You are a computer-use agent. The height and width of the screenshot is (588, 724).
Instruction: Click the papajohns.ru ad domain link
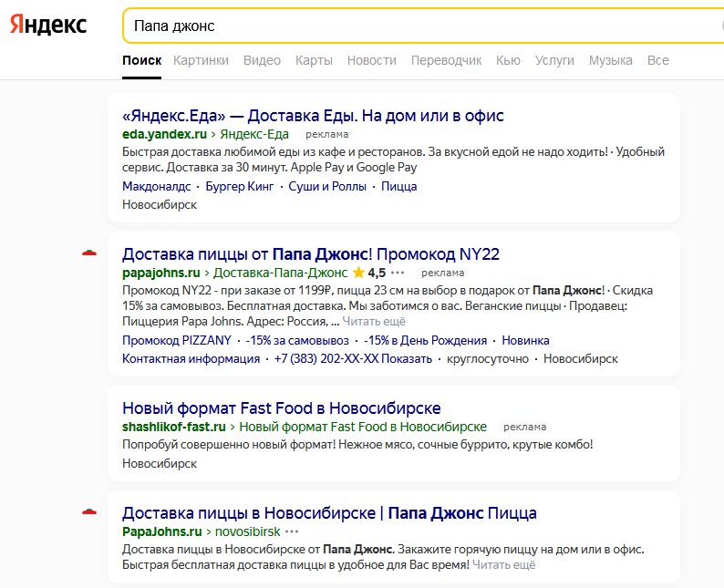(x=161, y=273)
